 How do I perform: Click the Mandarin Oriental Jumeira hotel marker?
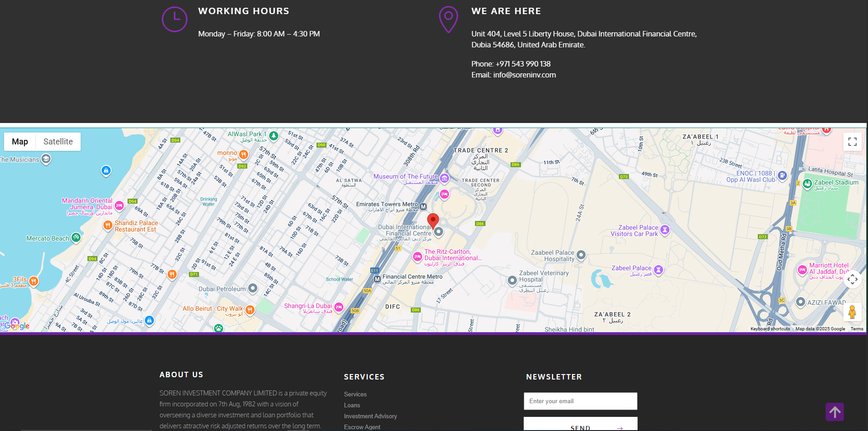119,205
